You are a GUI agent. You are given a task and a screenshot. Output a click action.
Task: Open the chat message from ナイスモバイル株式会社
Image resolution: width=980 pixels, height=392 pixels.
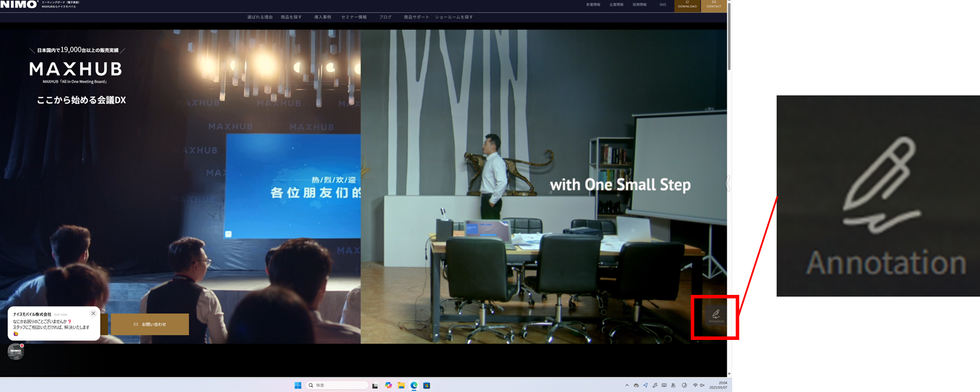pos(54,325)
